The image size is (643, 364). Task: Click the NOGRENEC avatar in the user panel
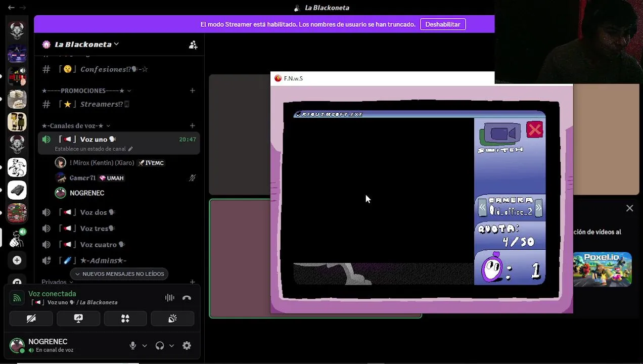(x=17, y=345)
